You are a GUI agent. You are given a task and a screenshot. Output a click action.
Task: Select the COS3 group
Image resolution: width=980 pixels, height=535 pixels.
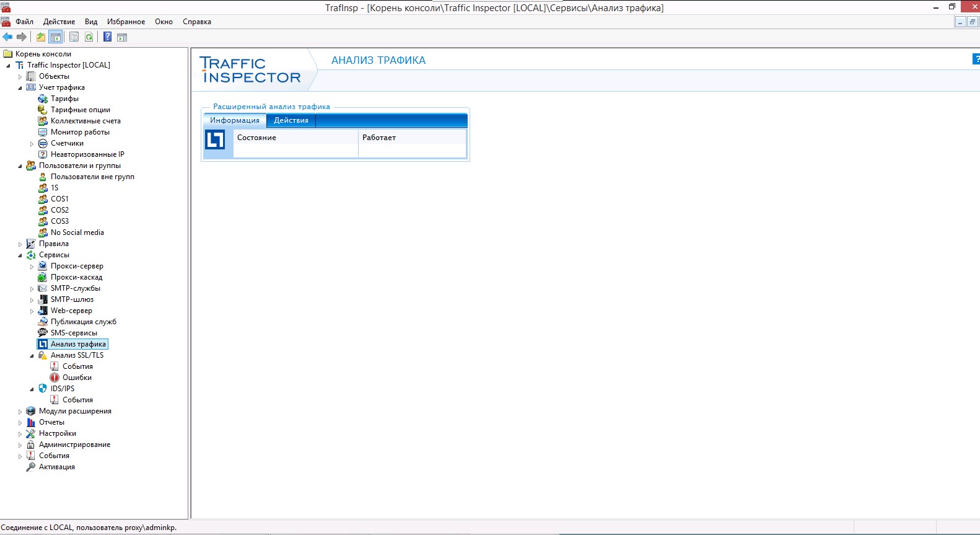(x=59, y=221)
